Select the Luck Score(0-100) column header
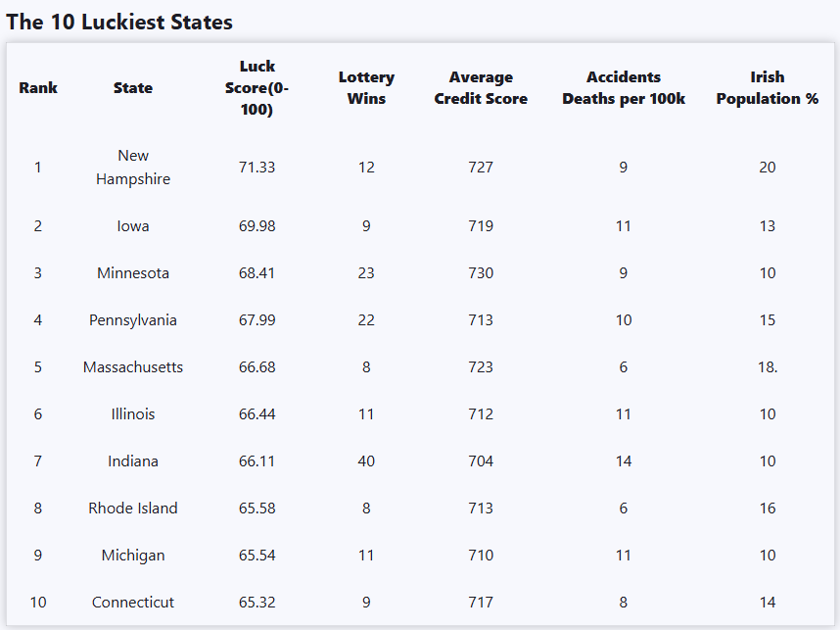 coord(257,88)
